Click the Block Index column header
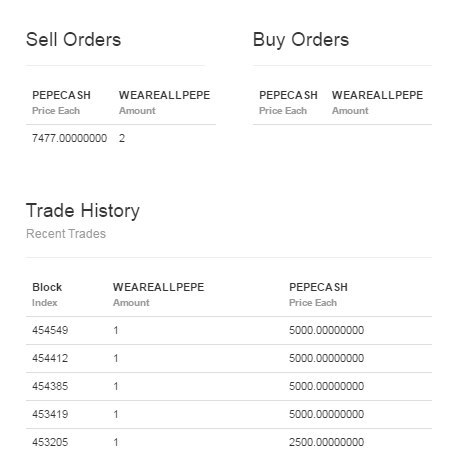Screen dimensions: 467x471 pos(47,295)
